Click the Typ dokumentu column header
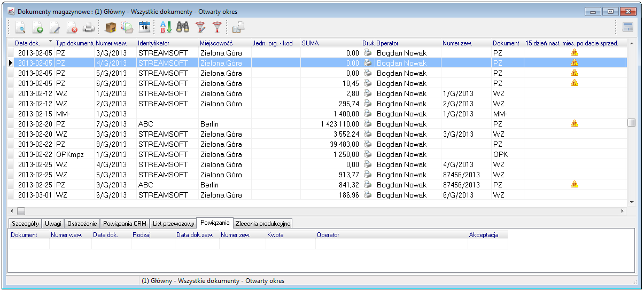Screen dimensions: 644x291 click(74, 43)
